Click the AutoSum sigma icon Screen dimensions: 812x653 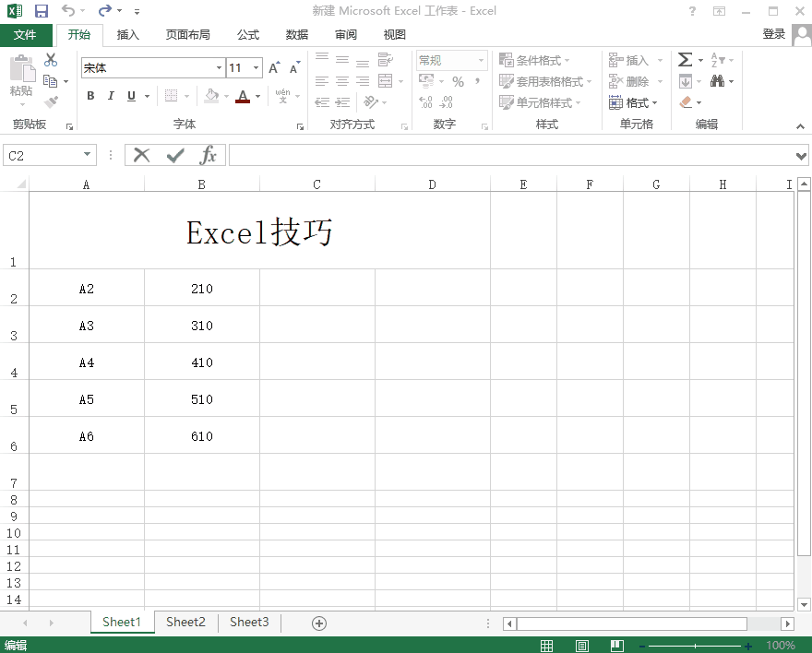pos(685,60)
